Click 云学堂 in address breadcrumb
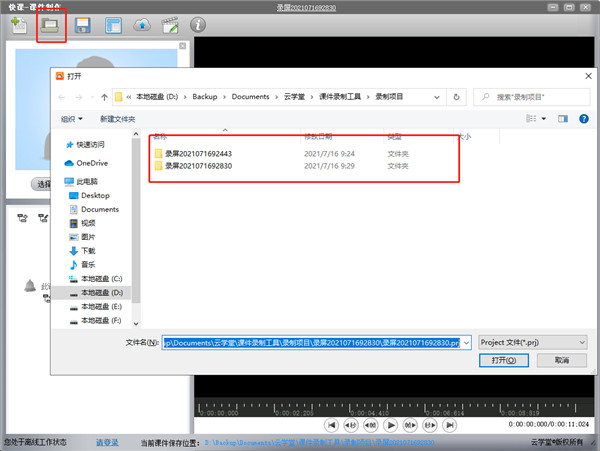Image resolution: width=600 pixels, height=451 pixels. point(294,97)
